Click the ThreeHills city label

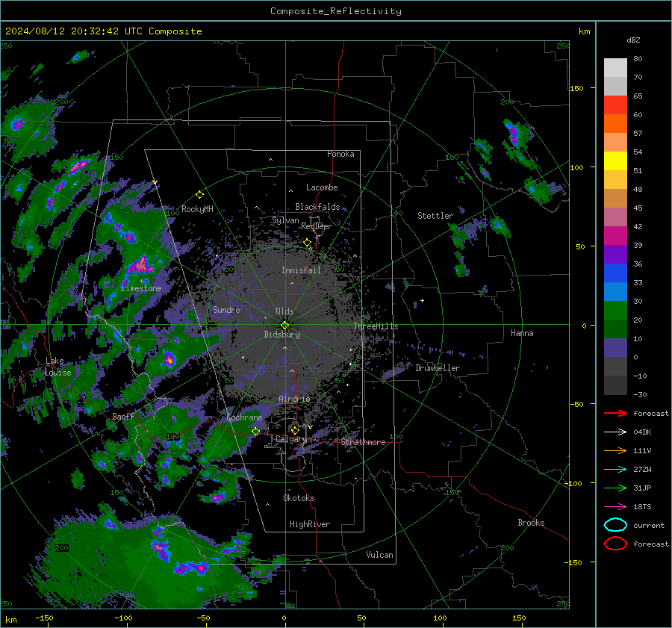tap(376, 326)
